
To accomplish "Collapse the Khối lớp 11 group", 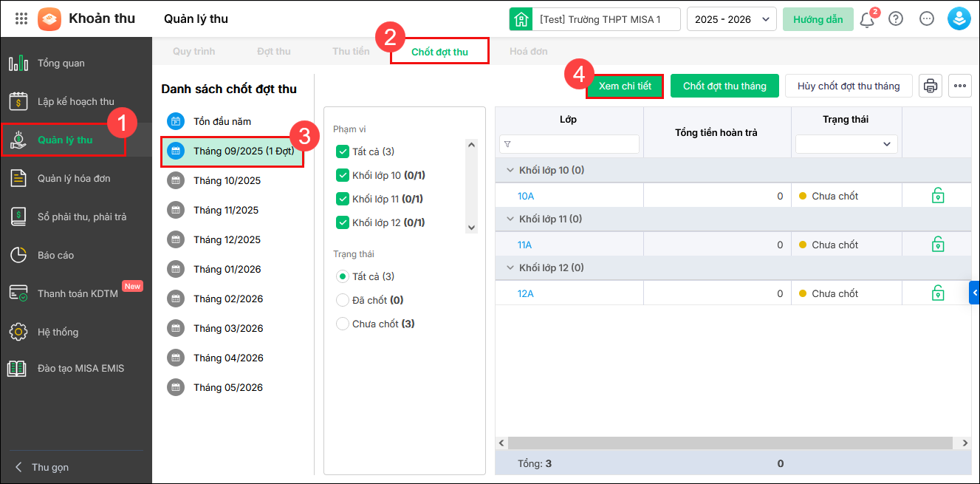I will (x=510, y=219).
